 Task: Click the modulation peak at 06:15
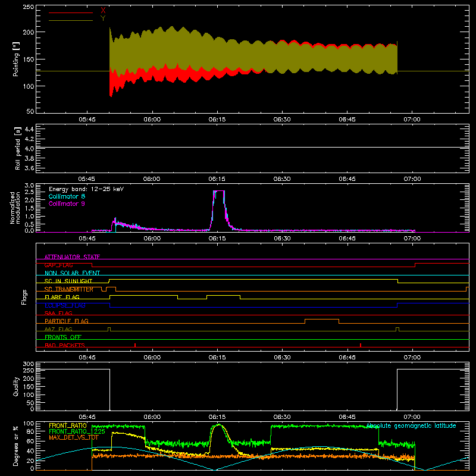[x=219, y=190]
